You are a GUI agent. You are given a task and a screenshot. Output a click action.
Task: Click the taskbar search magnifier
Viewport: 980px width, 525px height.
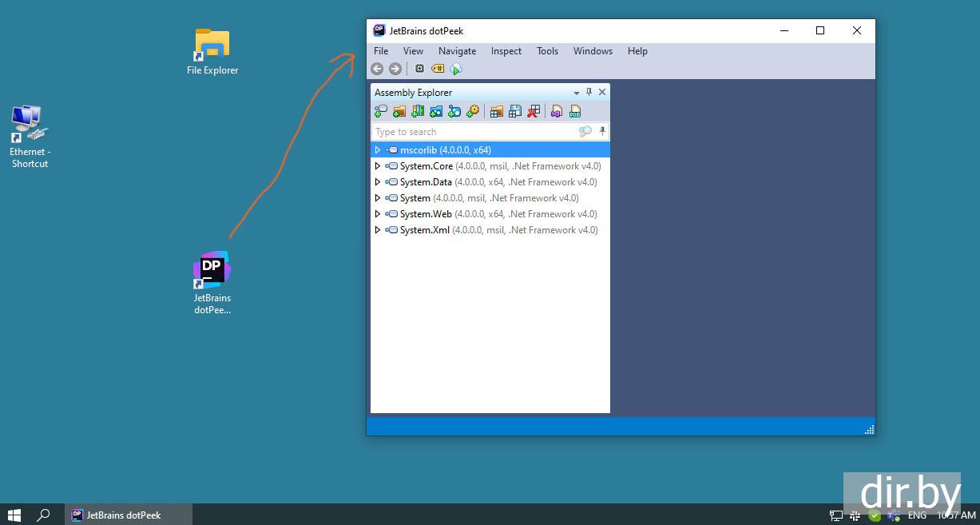[x=44, y=515]
